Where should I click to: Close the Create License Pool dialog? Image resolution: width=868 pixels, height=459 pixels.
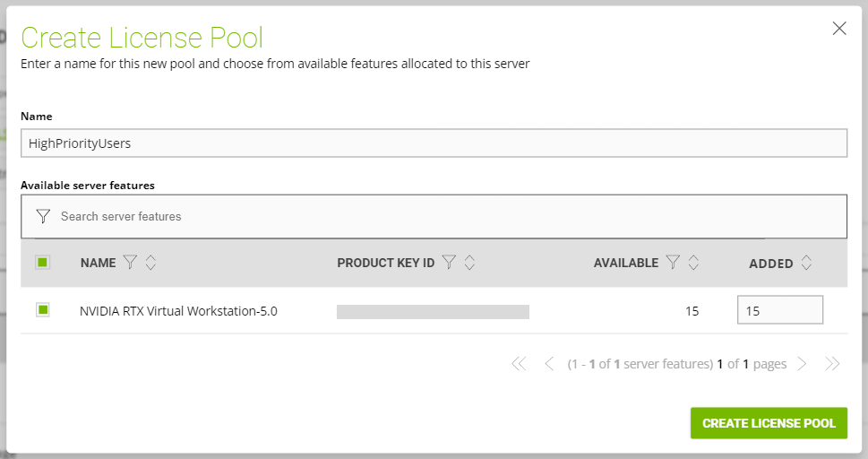point(839,29)
